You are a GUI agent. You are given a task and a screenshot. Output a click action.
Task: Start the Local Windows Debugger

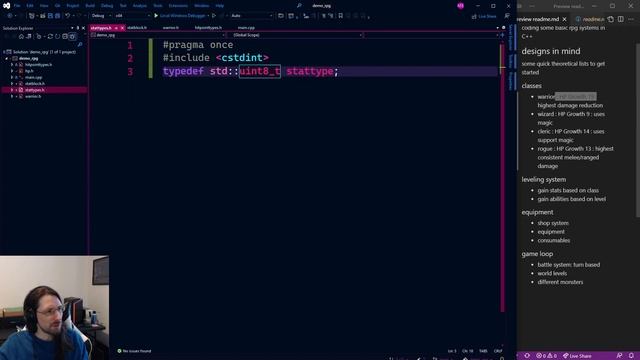[x=179, y=16]
